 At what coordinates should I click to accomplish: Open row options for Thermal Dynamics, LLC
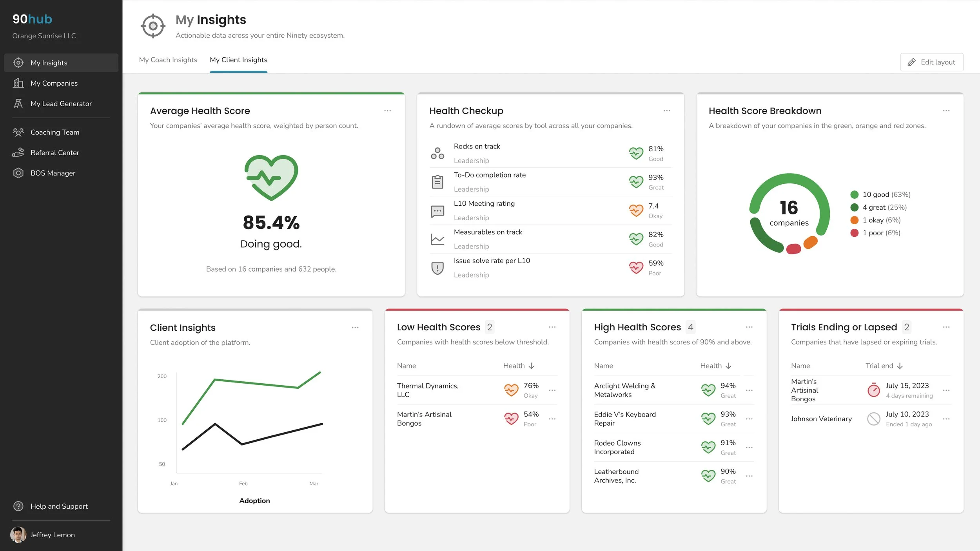(x=552, y=390)
